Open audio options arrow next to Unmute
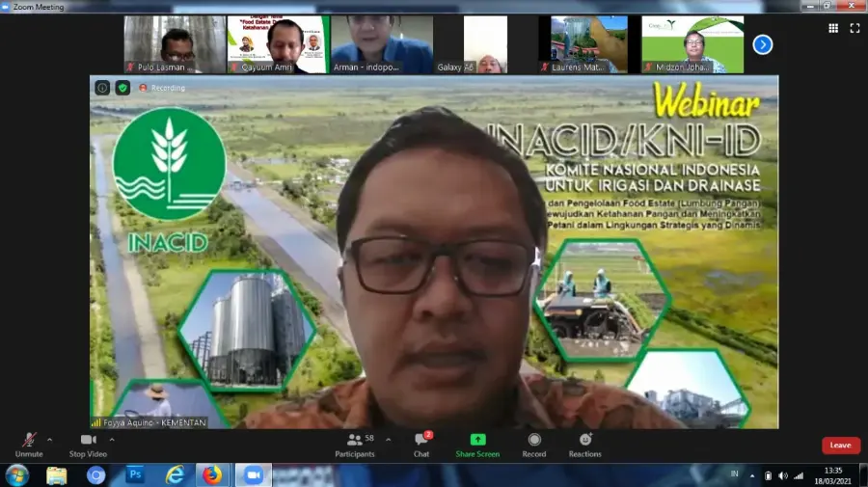The height and width of the screenshot is (487, 868). (50, 440)
